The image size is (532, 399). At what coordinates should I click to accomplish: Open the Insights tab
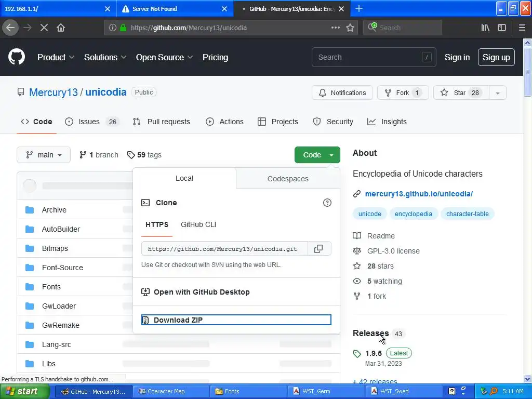point(387,122)
